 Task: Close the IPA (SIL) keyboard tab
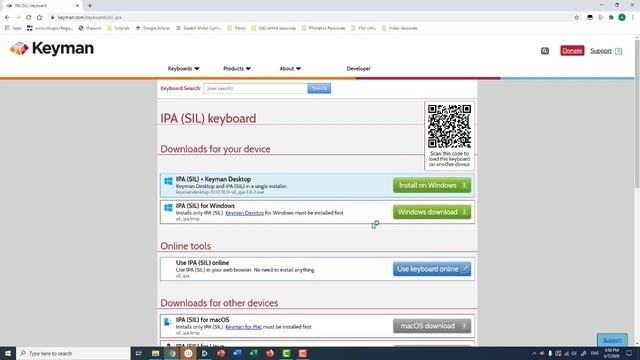coord(78,6)
